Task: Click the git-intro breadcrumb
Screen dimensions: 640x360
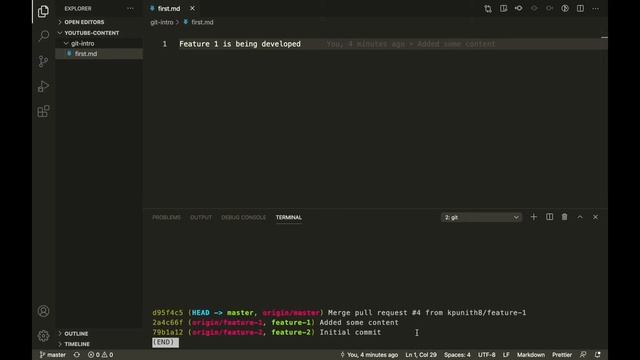Action: (162, 22)
